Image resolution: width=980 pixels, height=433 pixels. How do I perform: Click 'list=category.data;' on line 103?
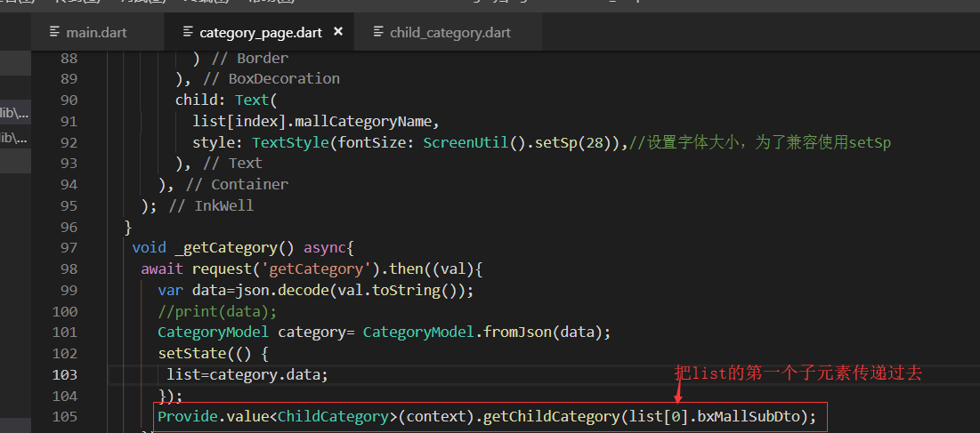point(247,374)
